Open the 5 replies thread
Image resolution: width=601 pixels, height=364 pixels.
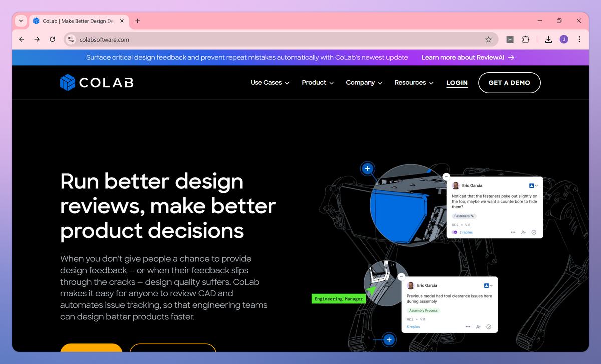click(x=413, y=327)
